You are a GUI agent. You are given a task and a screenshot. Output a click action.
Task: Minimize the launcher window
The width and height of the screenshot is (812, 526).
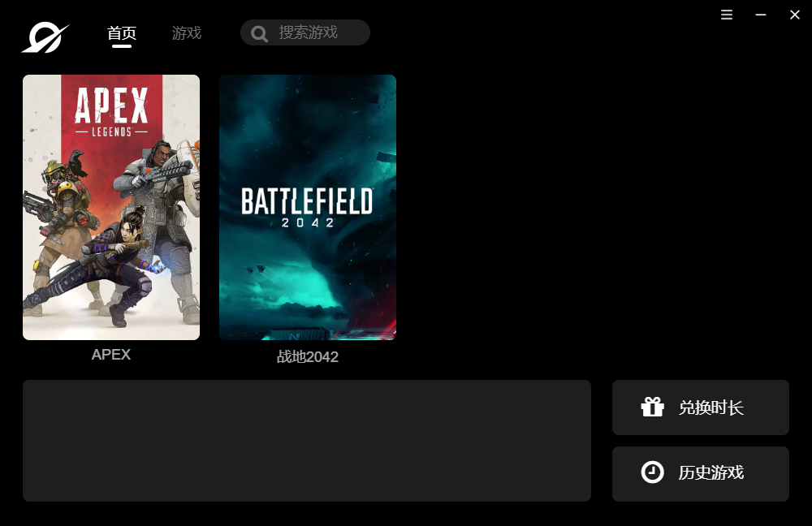[761, 15]
